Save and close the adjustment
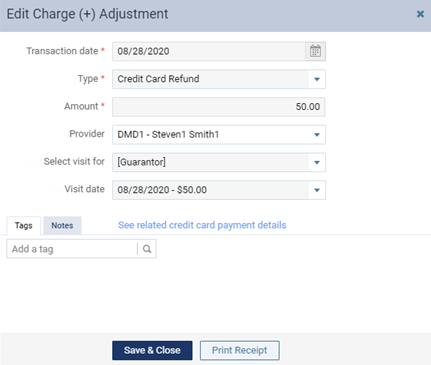 pyautogui.click(x=152, y=350)
